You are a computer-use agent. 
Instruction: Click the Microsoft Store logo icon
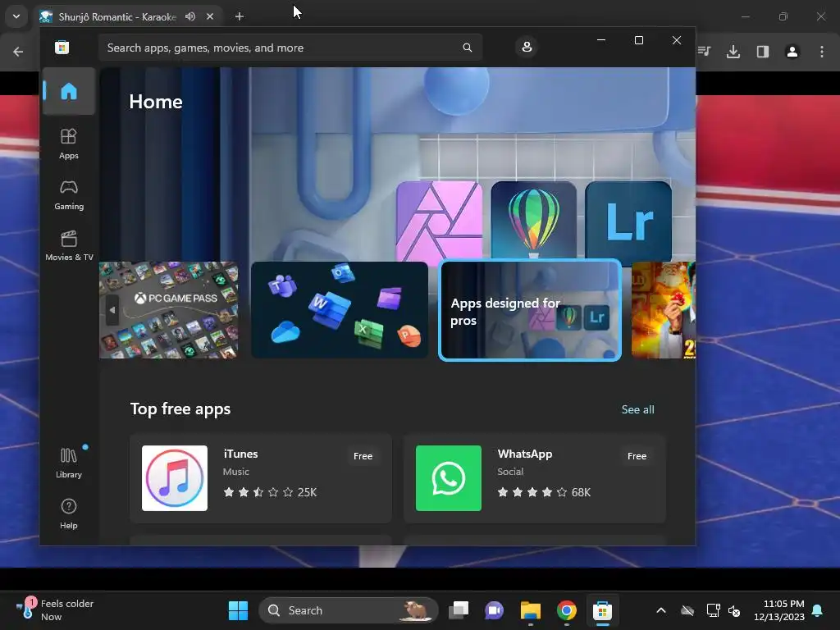point(62,47)
